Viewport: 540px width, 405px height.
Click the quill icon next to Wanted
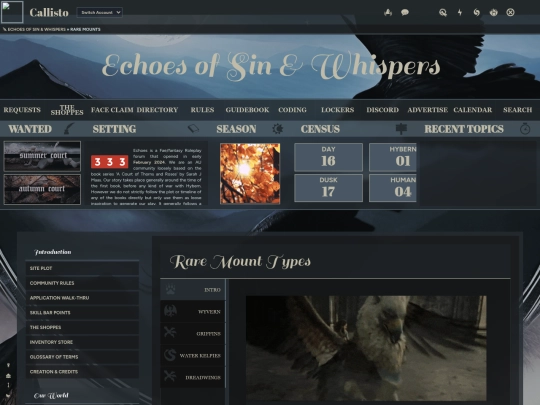click(69, 129)
